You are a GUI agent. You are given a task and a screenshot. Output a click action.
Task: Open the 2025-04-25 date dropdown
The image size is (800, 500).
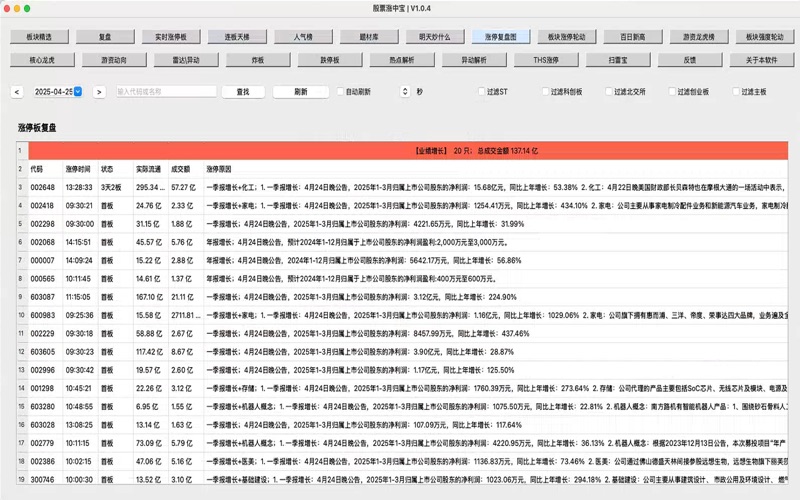pos(80,92)
